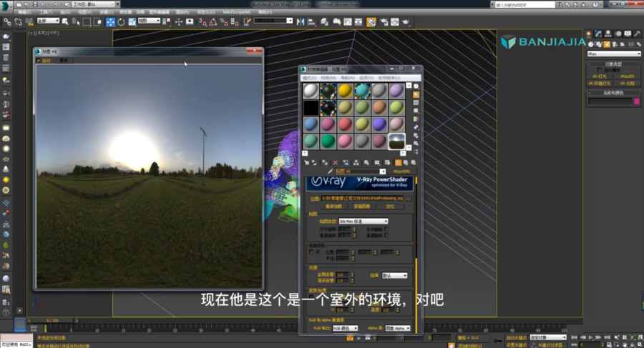
Task: Select the Select and Move tool
Action: [x=110, y=21]
